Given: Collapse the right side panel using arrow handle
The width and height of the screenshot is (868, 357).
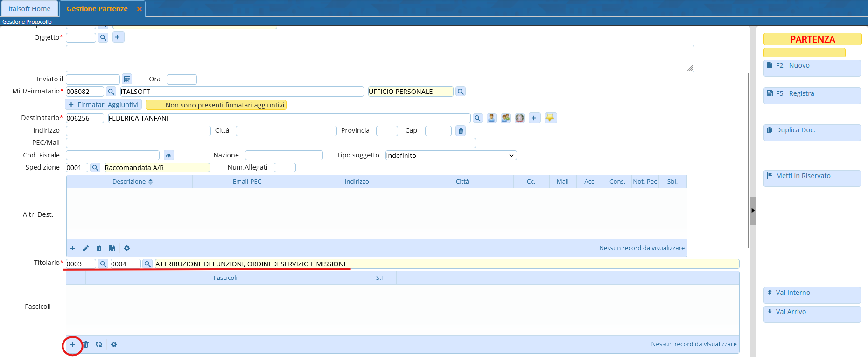Looking at the screenshot, I should tap(753, 211).
